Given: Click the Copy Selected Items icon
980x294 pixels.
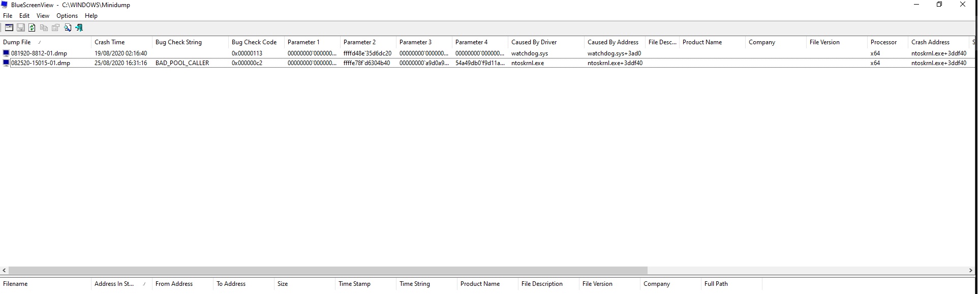Looking at the screenshot, I should [x=44, y=27].
